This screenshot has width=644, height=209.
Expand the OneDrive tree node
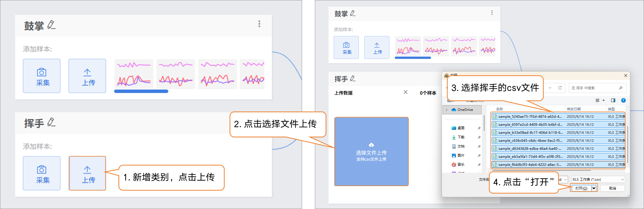click(447, 110)
